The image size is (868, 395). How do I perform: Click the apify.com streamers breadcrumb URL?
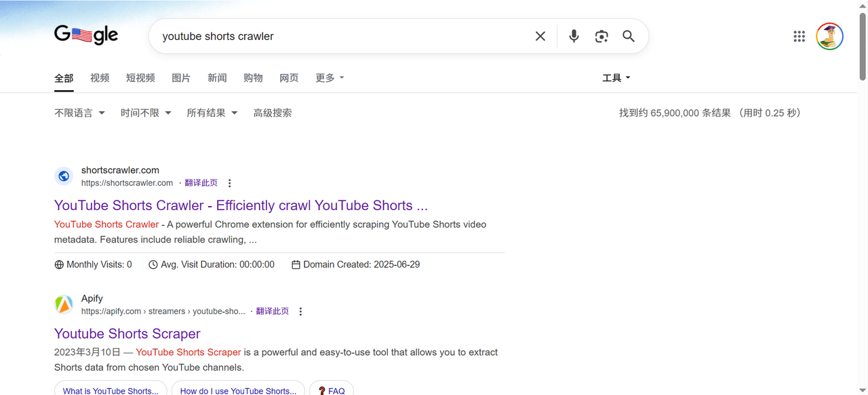[x=163, y=311]
